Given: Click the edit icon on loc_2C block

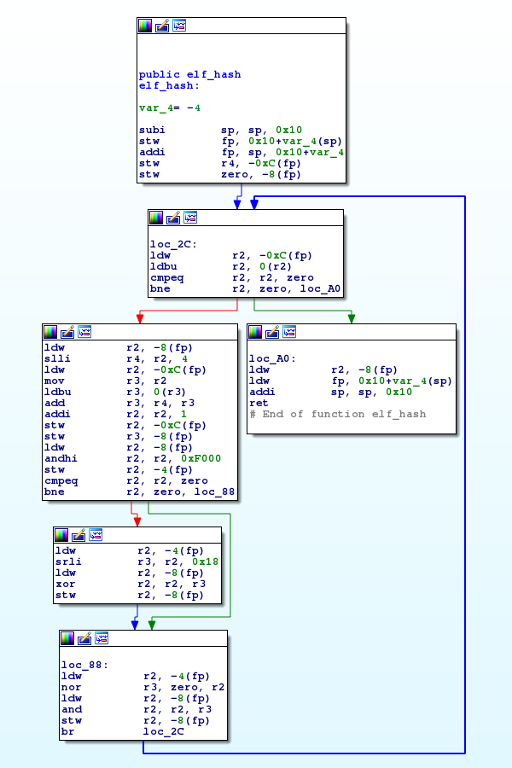Looking at the screenshot, I should tap(173, 217).
